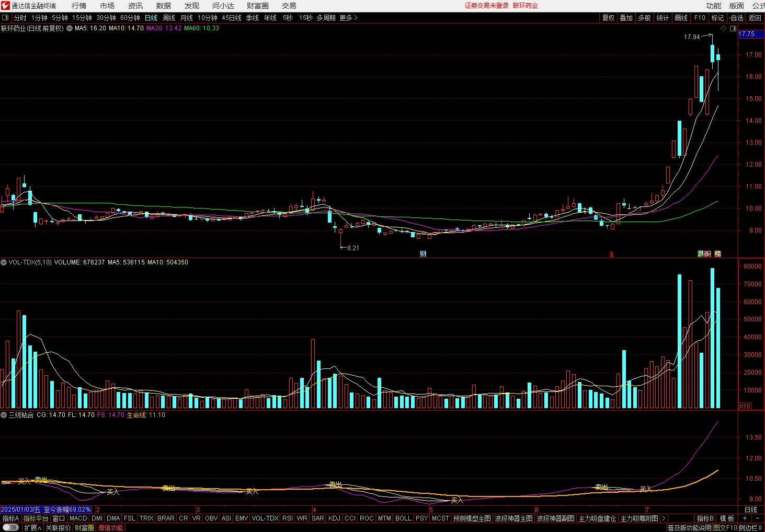Open the 交易 menu
This screenshot has height=532, width=765.
[x=289, y=6]
